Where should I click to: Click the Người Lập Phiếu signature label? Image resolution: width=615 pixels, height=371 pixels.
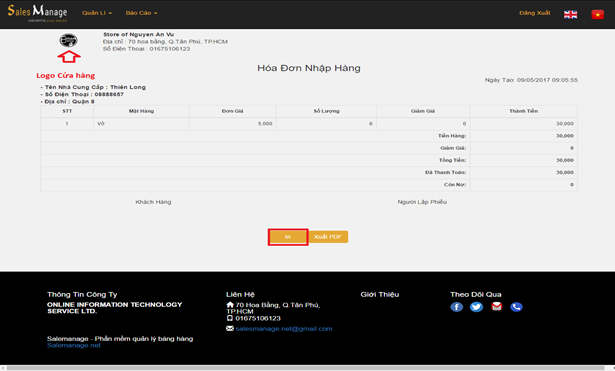[422, 202]
